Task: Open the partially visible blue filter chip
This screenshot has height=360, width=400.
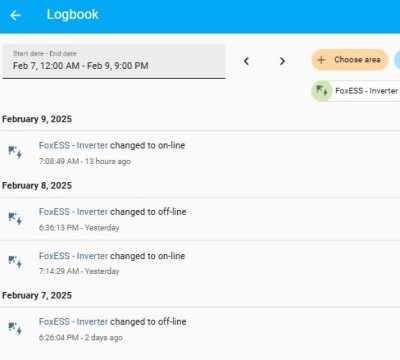Action: (397, 60)
